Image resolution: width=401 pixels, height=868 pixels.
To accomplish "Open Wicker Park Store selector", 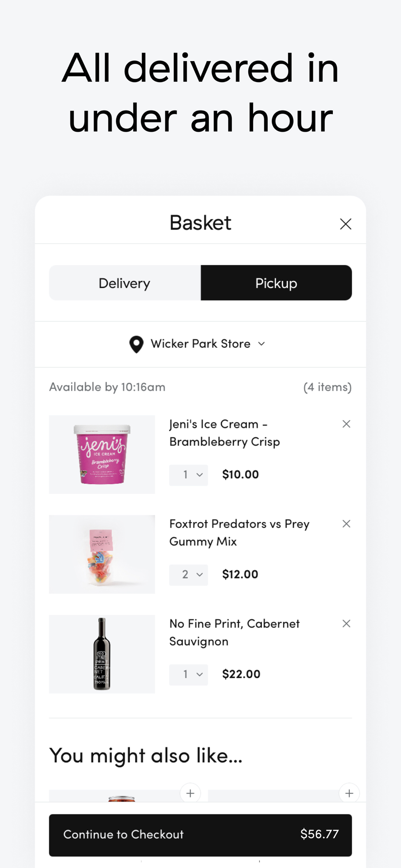I will coord(200,344).
